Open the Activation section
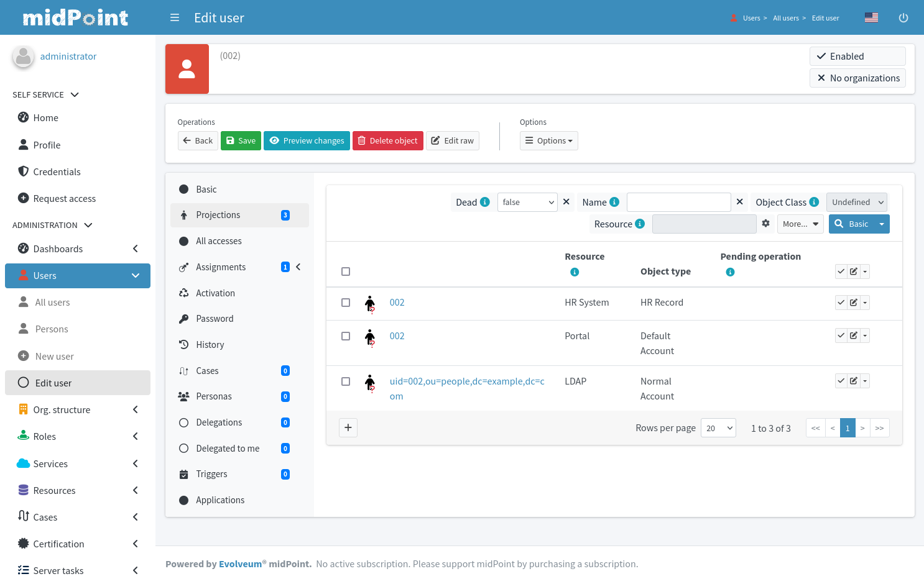The image size is (924, 584). point(215,293)
